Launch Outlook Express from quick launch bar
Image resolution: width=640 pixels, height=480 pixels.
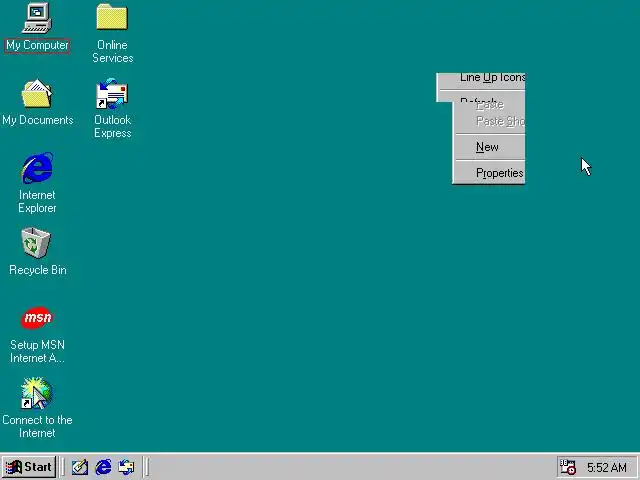[126, 467]
